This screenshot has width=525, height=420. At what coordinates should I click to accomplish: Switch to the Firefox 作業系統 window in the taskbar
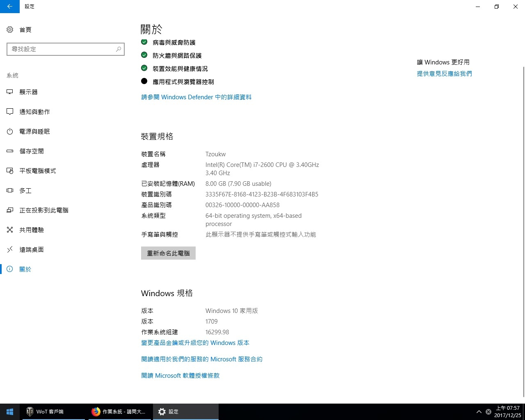coord(119,412)
